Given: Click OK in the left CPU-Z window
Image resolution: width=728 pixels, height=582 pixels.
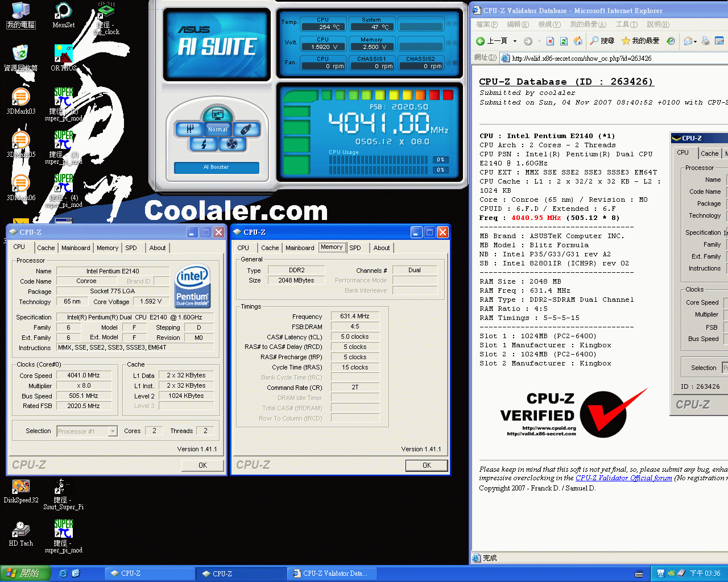Looking at the screenshot, I should [x=202, y=465].
